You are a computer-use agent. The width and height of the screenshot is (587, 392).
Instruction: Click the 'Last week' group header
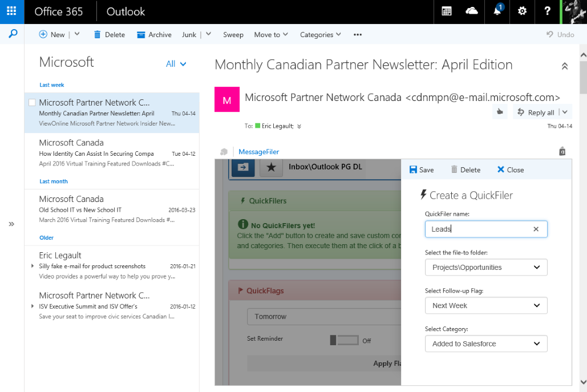(x=52, y=85)
